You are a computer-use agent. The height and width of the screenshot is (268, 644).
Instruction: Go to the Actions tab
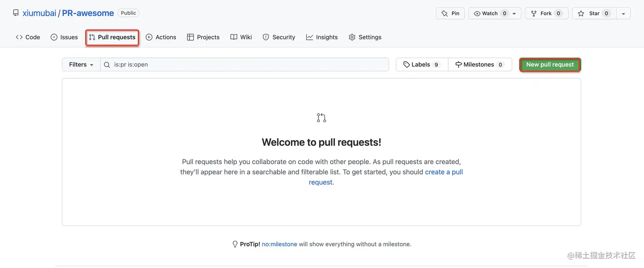click(x=161, y=37)
